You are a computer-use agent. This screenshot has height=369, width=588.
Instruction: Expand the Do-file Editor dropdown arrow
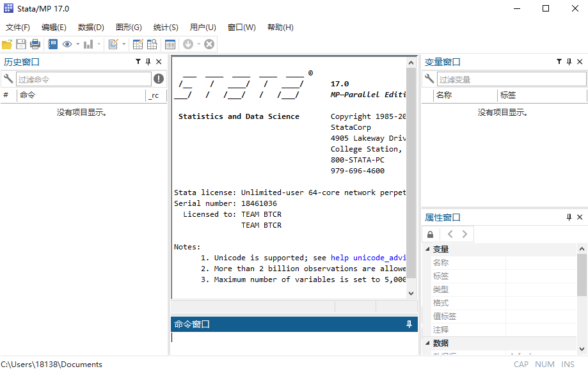pyautogui.click(x=123, y=44)
